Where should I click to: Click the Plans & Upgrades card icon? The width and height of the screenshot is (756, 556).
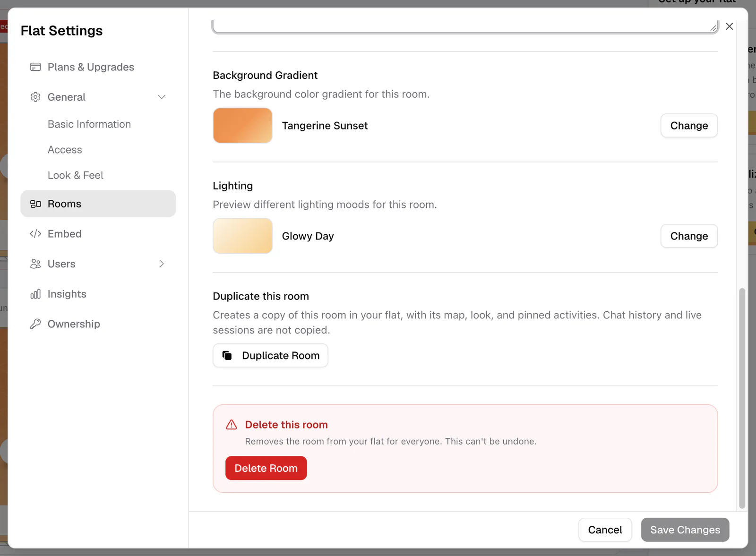pos(35,67)
